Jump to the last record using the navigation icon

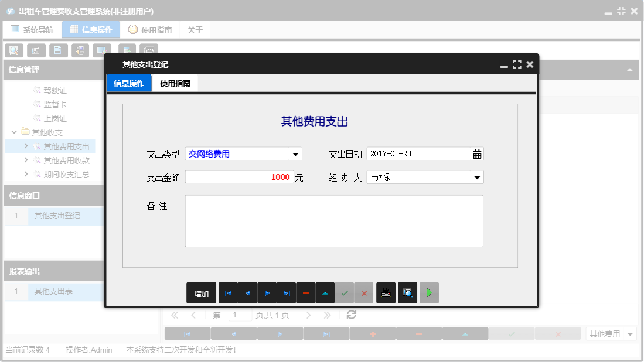(x=286, y=292)
